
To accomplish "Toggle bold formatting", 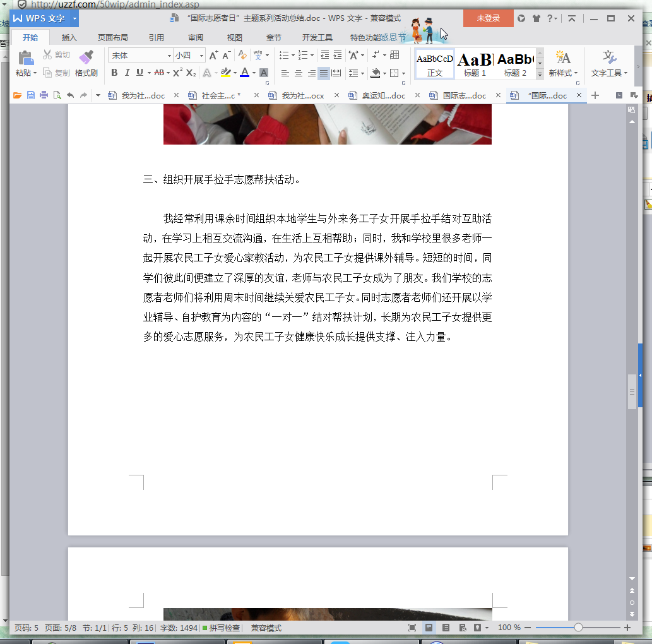I will pos(114,73).
